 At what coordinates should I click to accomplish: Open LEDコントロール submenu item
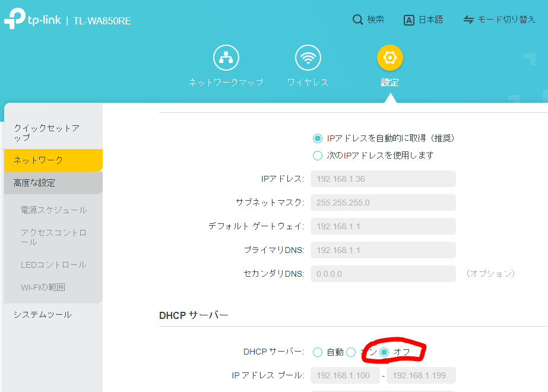pyautogui.click(x=53, y=265)
